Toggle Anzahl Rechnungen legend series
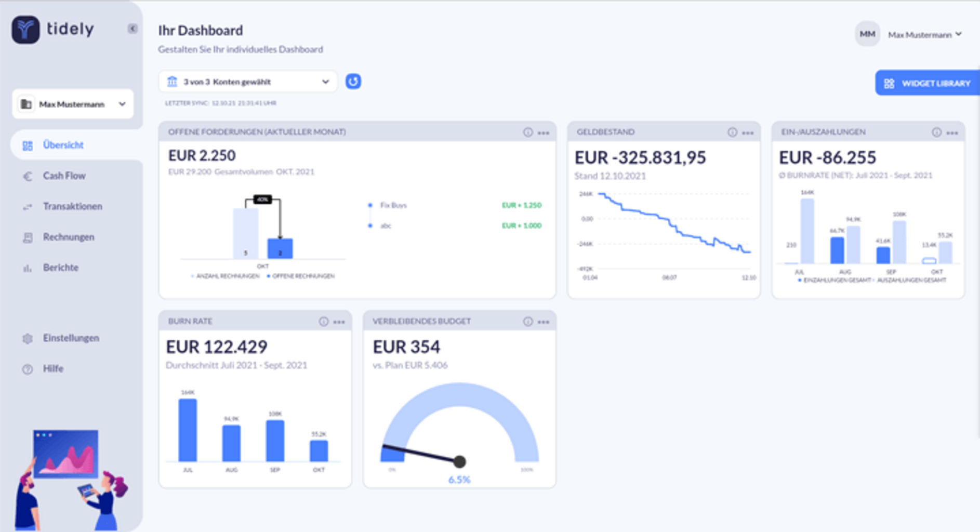The width and height of the screenshot is (980, 532). point(227,276)
